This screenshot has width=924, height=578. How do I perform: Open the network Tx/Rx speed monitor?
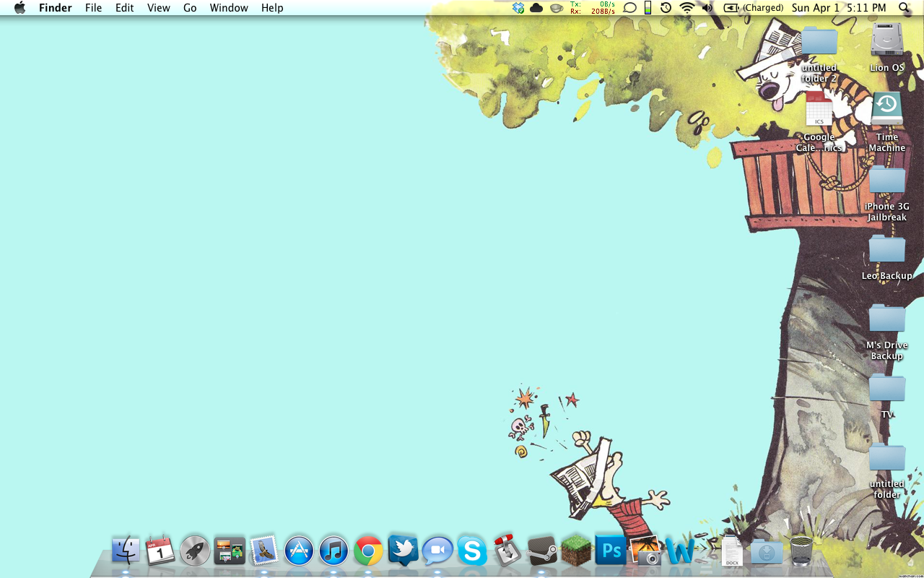pos(592,8)
